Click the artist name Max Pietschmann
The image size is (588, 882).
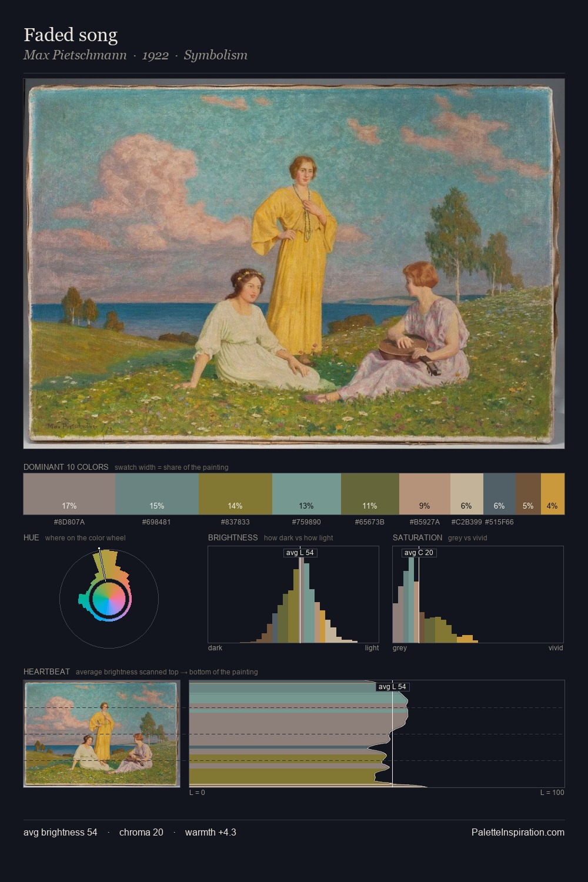point(75,55)
